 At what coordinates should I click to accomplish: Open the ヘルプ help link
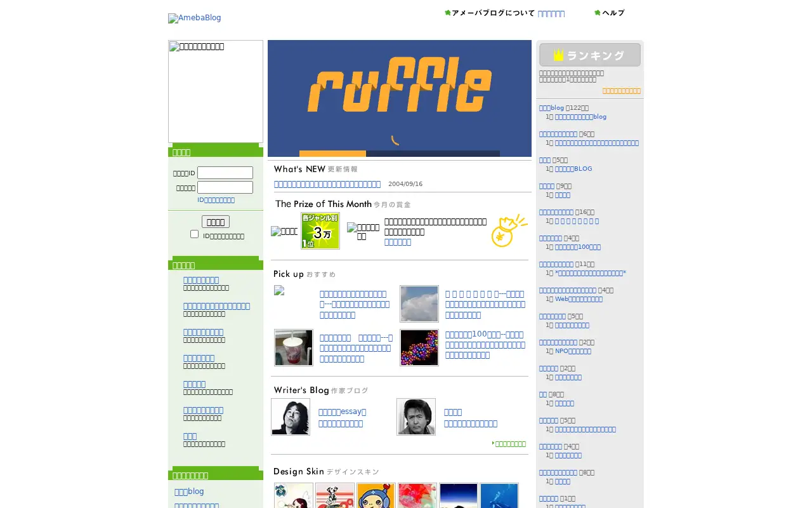point(610,13)
